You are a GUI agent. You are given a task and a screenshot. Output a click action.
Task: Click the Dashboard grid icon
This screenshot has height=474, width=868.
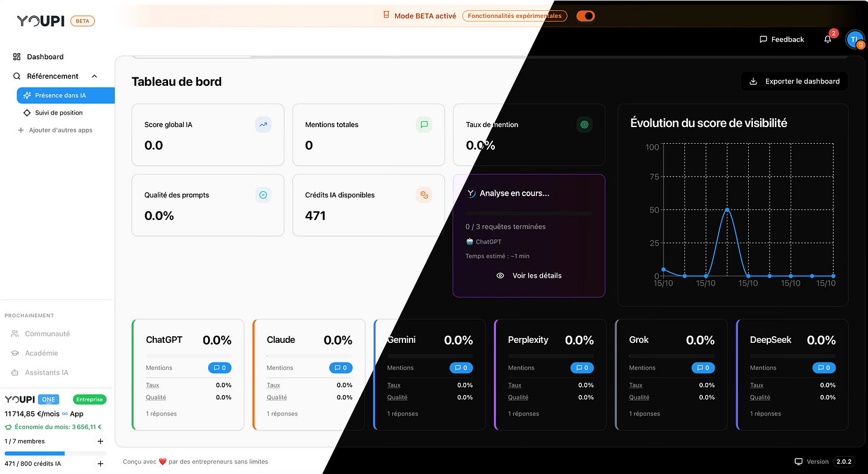(x=17, y=57)
